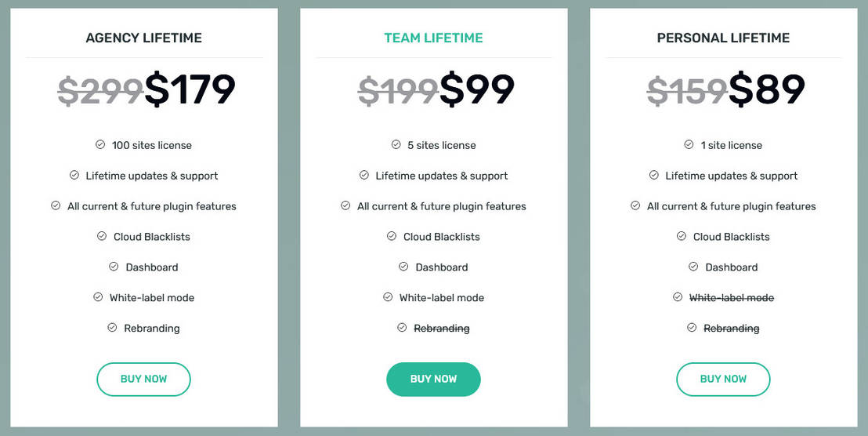This screenshot has width=868, height=436.
Task: Click the check icon by Personal Cloud Blacklists
Action: (682, 236)
